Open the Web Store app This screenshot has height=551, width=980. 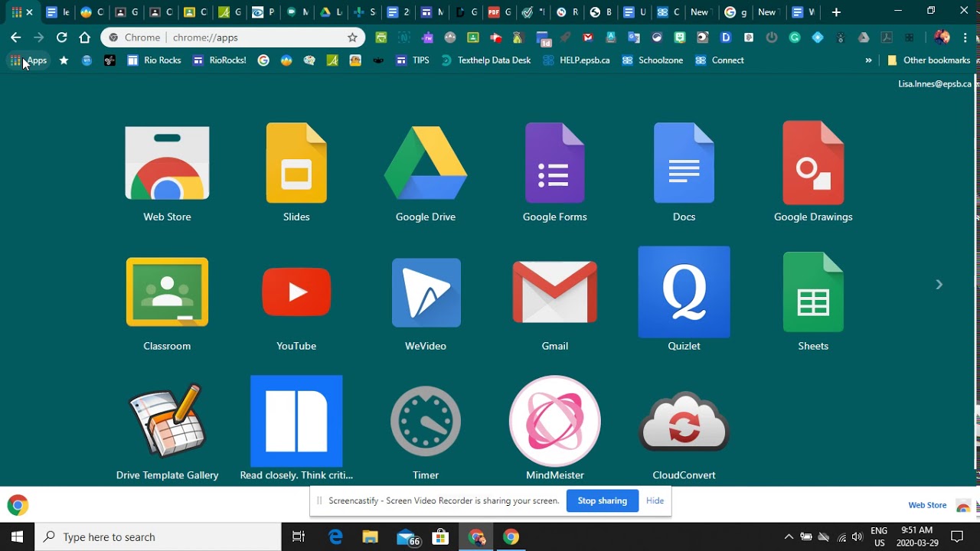coord(167,174)
